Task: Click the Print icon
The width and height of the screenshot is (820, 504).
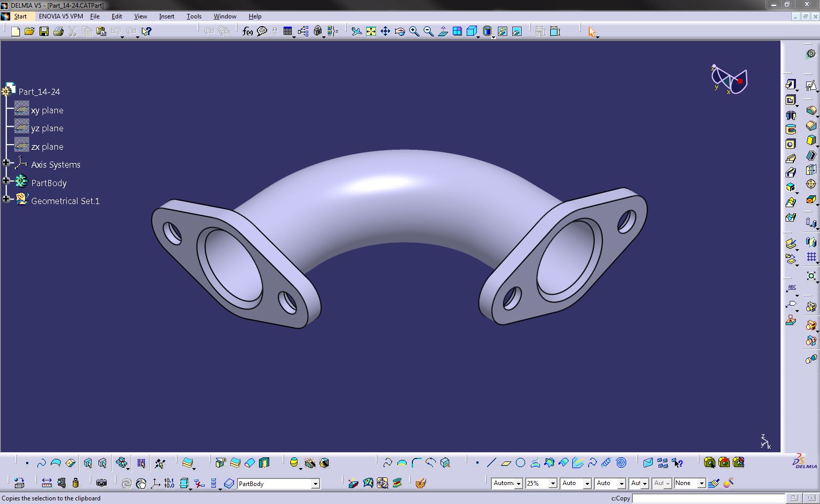Action: [58, 32]
